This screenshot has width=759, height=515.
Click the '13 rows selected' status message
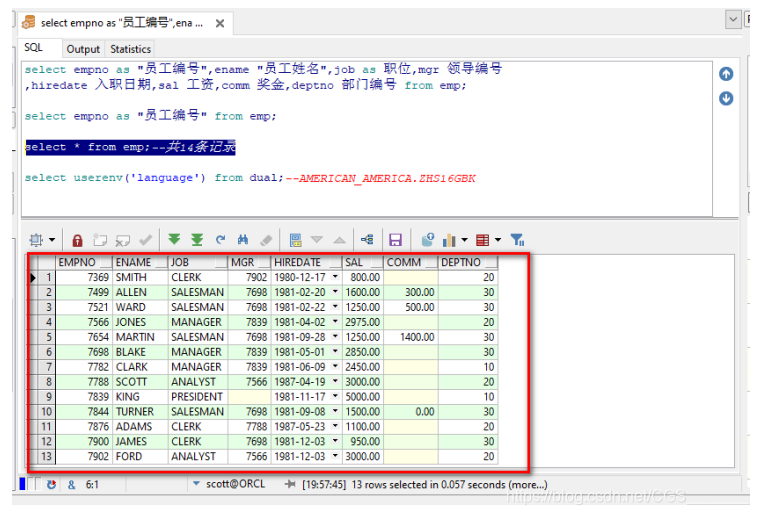449,485
